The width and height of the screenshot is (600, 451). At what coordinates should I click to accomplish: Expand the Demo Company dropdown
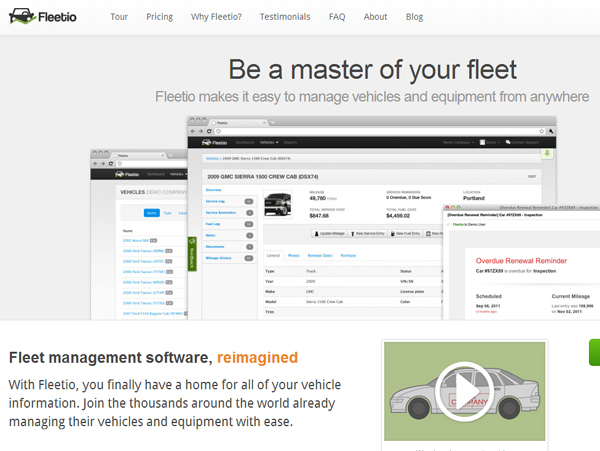coord(458,142)
